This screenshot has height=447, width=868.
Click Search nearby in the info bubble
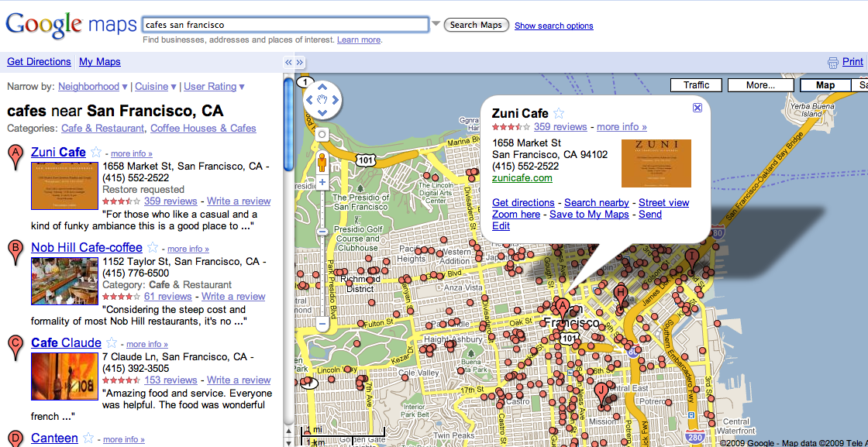[x=596, y=202]
